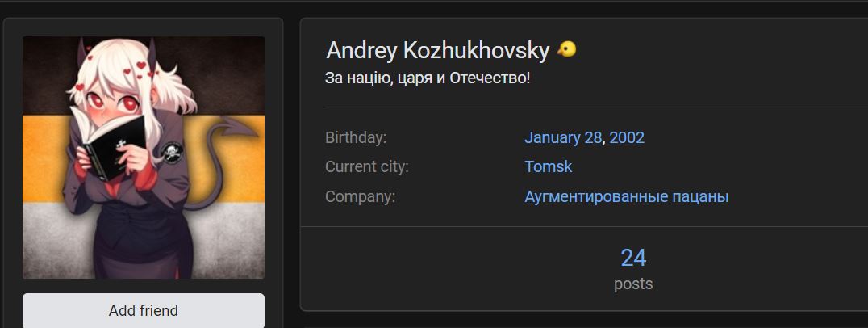Click the Current city field label
The image size is (868, 328).
(366, 166)
